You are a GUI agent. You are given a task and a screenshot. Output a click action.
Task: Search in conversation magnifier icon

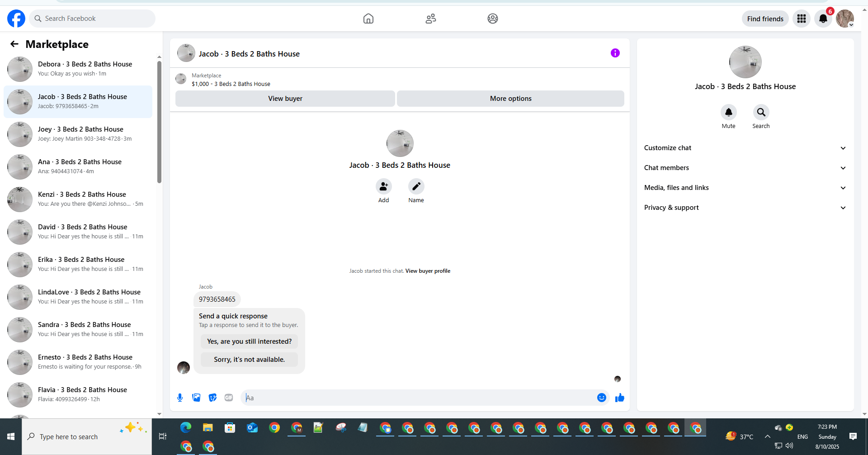pyautogui.click(x=761, y=112)
